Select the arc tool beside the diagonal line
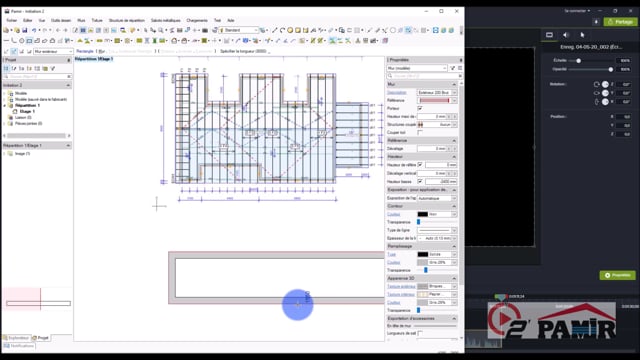The image size is (640, 360). click(x=282, y=30)
